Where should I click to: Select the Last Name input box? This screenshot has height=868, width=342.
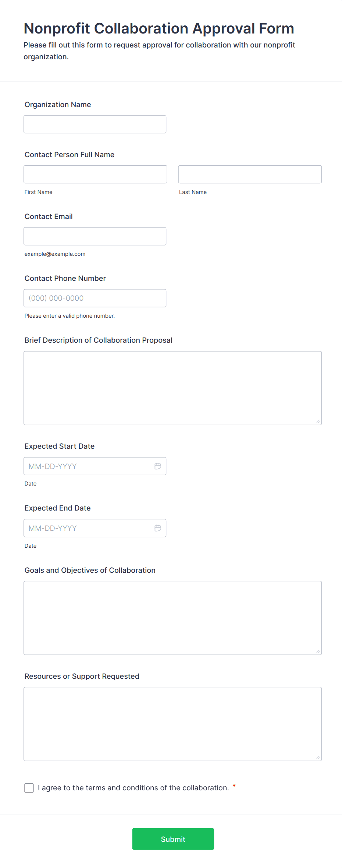pos(250,174)
